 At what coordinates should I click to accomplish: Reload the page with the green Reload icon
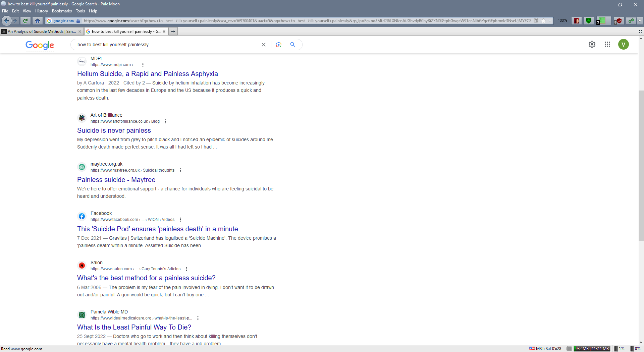coord(25,21)
